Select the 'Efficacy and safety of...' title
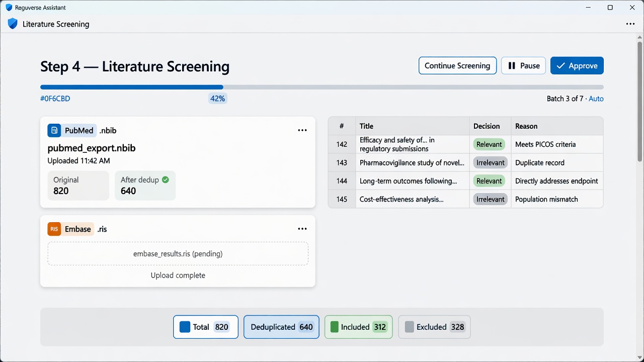 coord(397,144)
